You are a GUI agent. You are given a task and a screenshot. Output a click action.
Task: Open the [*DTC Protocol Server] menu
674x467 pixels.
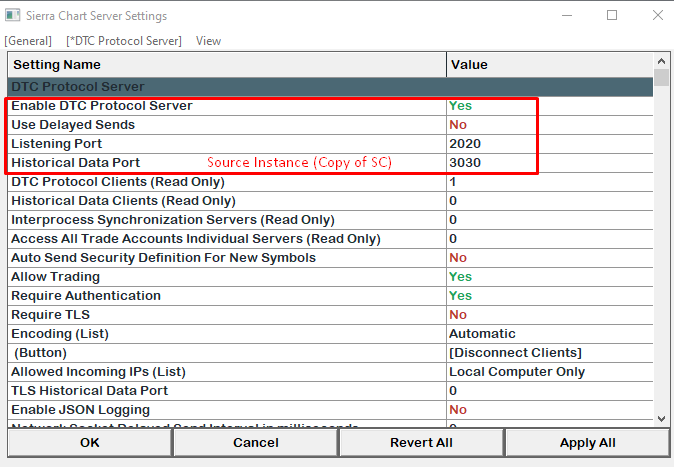tap(124, 41)
